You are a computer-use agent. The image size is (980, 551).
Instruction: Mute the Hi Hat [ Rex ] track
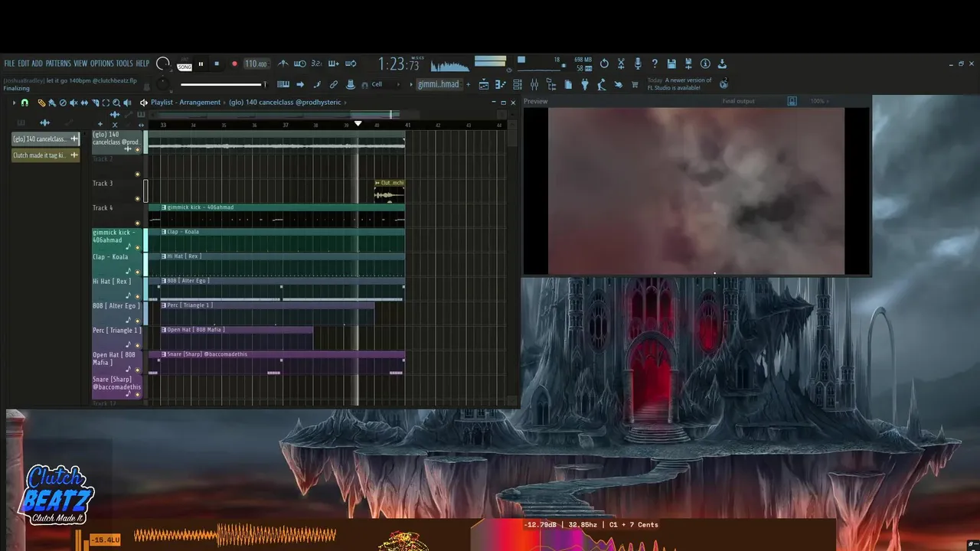click(138, 296)
